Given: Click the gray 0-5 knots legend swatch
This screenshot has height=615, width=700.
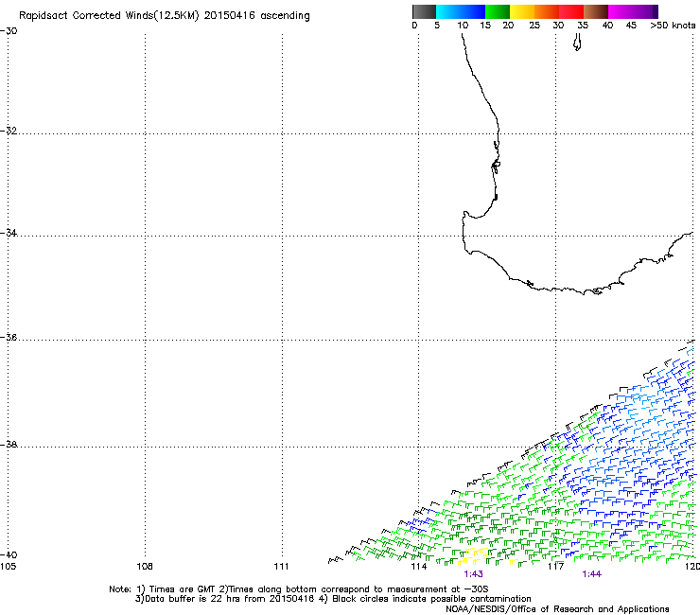Looking at the screenshot, I should (x=424, y=11).
